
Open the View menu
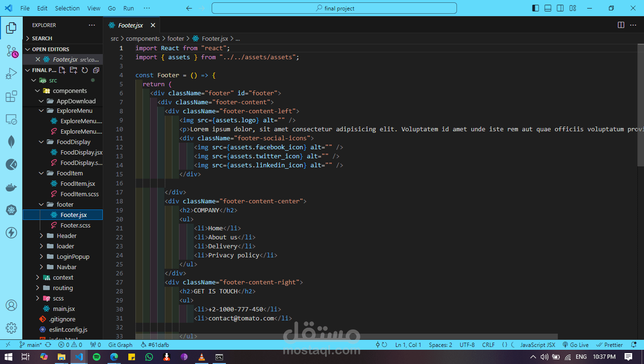click(x=94, y=8)
